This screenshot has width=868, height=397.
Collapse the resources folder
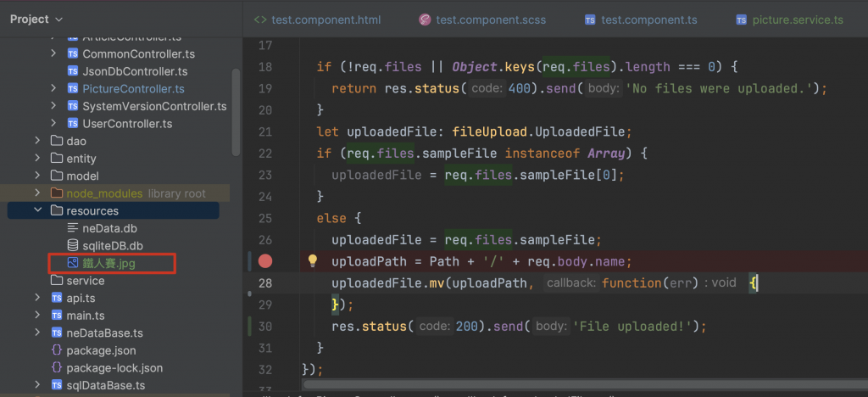37,210
